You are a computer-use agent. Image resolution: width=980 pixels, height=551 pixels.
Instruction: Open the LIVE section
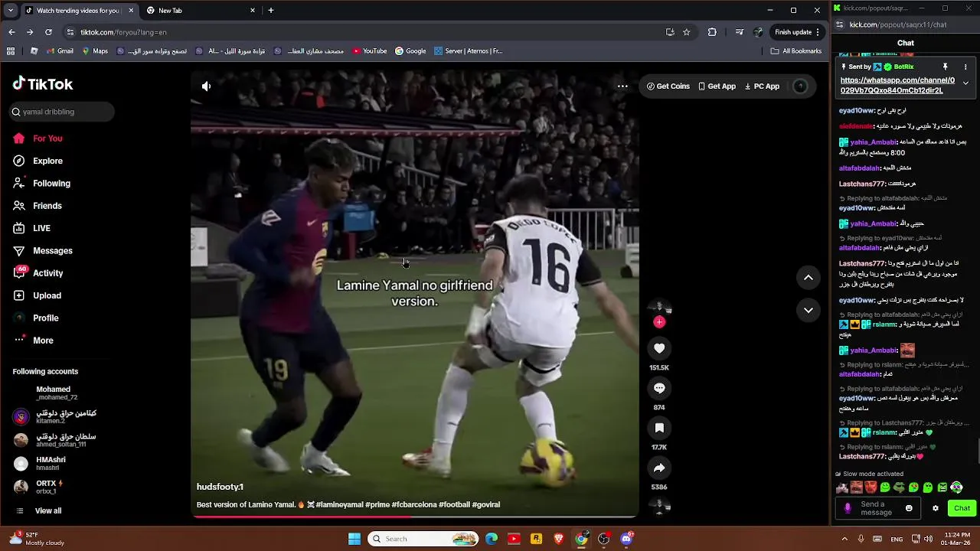(41, 228)
